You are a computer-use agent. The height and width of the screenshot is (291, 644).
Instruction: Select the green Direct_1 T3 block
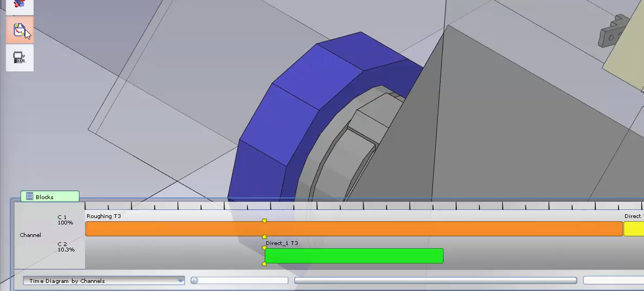[x=354, y=256]
